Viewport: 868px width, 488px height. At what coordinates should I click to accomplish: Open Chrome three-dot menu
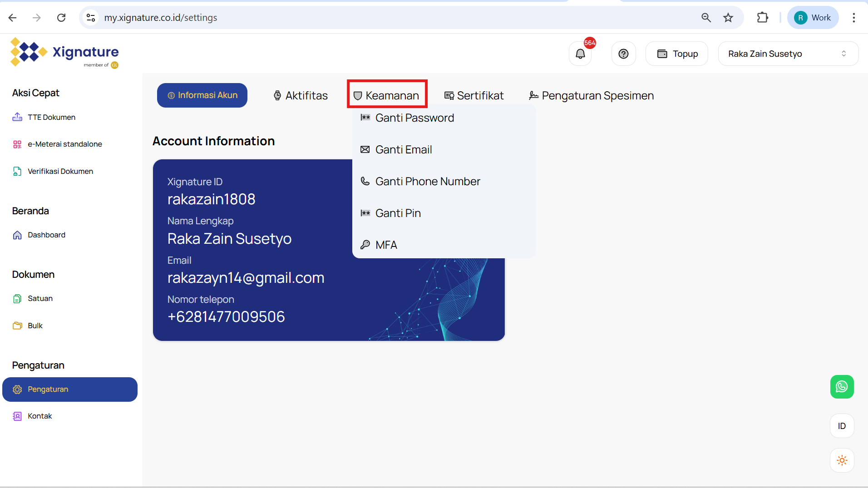[x=853, y=18]
